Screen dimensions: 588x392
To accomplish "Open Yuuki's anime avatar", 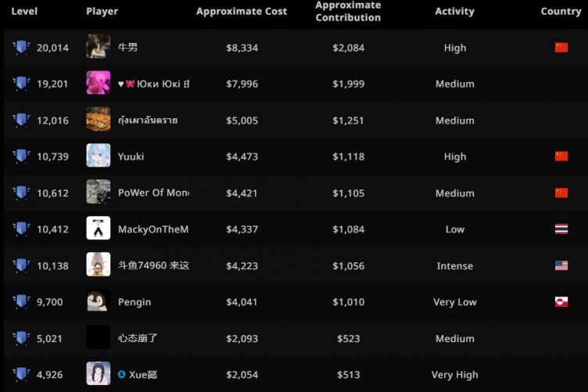I will 99,156.
